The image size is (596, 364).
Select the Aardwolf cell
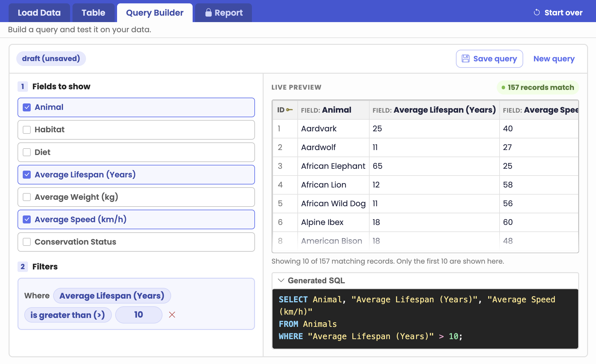pyautogui.click(x=333, y=147)
